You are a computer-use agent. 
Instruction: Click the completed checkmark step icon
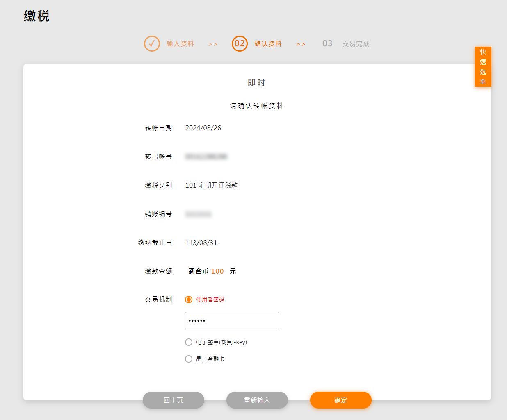coord(152,43)
